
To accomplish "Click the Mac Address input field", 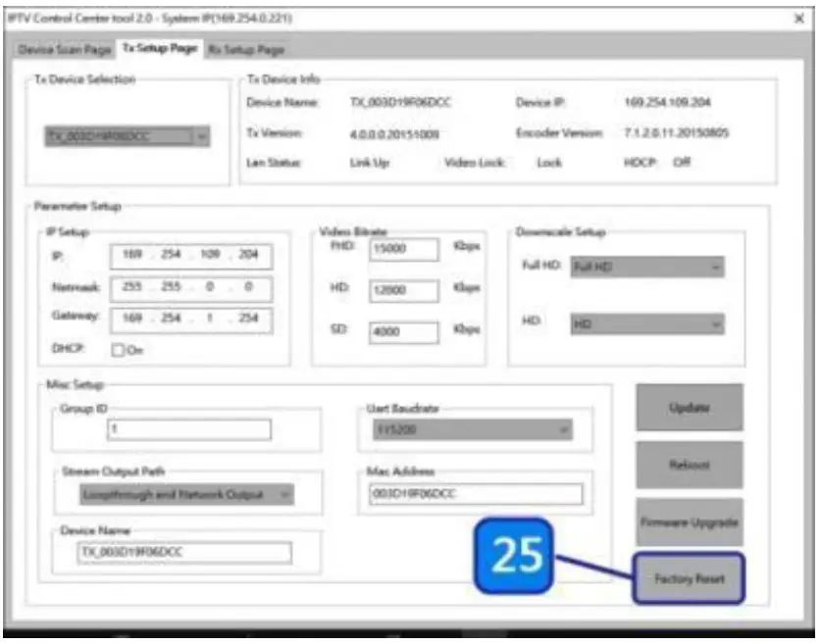I will [476, 494].
